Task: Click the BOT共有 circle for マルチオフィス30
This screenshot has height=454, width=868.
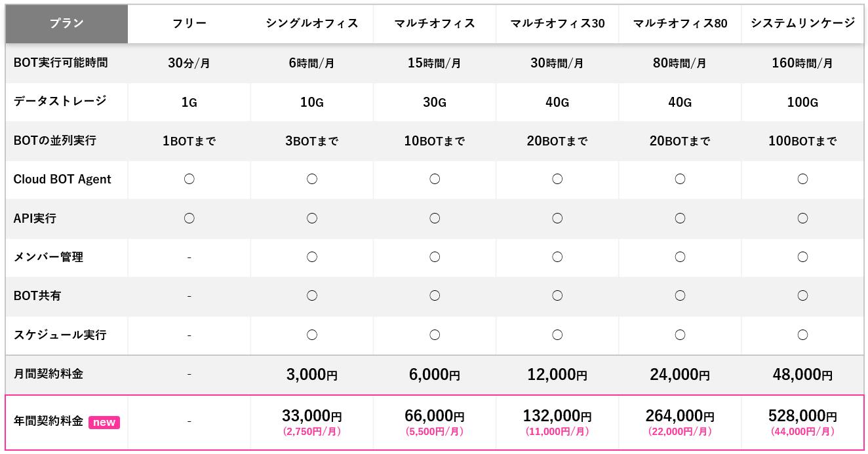Action: 557,295
